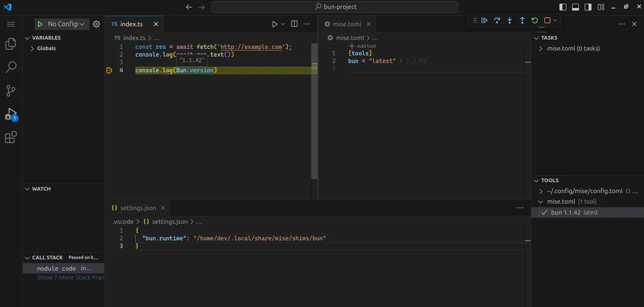This screenshot has height=307, width=644.
Task: Expand the Globals variables node
Action: [x=32, y=48]
